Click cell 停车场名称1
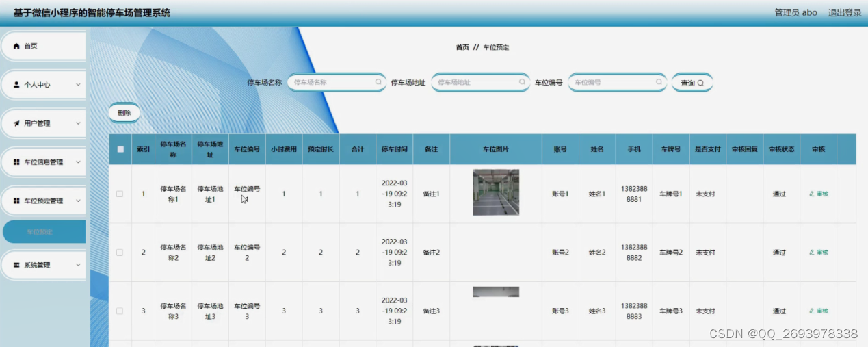 coord(173,194)
